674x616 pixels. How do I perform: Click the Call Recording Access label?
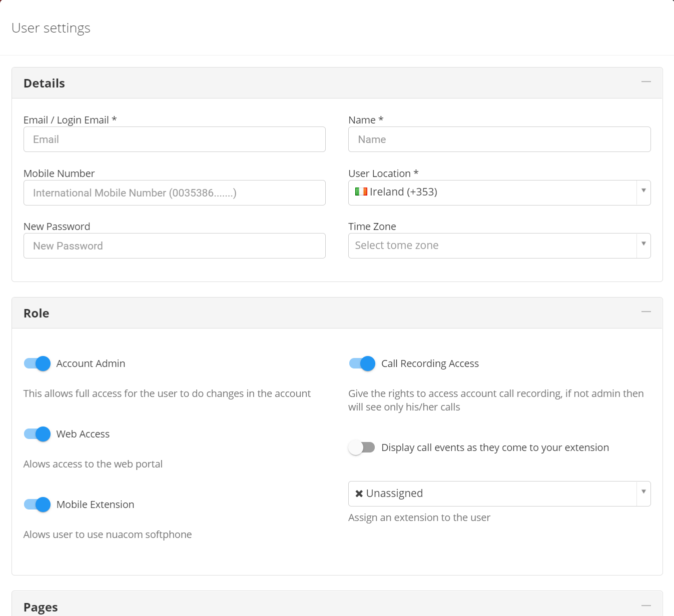click(x=430, y=363)
